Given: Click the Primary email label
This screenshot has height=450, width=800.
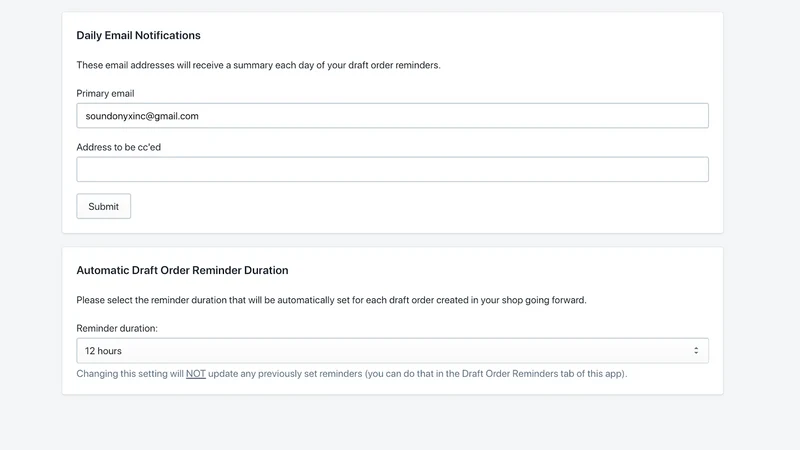Looking at the screenshot, I should pos(105,93).
